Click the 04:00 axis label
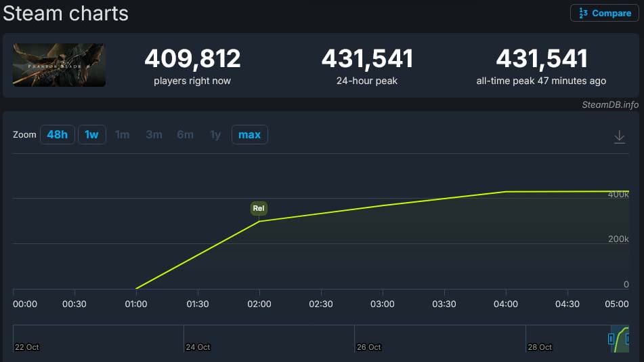Image resolution: width=644 pixels, height=362 pixels. click(506, 304)
